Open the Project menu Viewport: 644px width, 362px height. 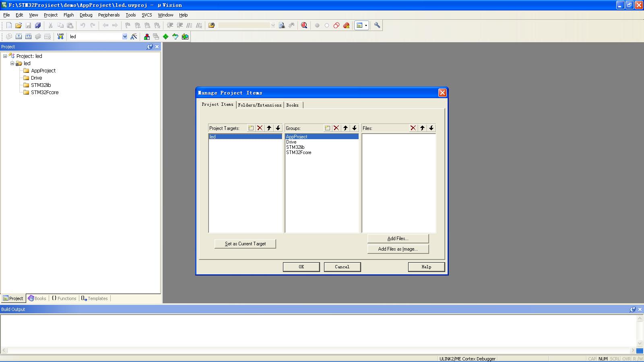click(x=51, y=15)
